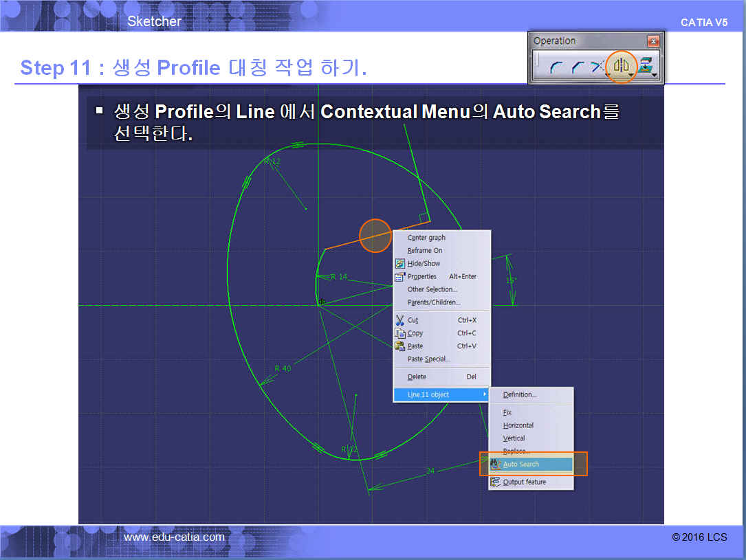Expand the Mirror tool dropdown arrow

(631, 75)
